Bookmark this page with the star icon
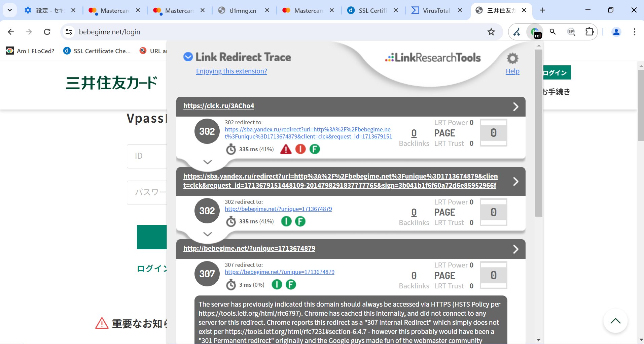Image resolution: width=644 pixels, height=344 pixels. coord(491,32)
